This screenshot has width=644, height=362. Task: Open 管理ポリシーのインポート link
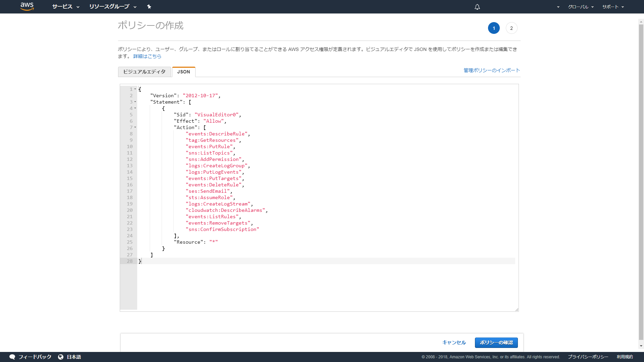492,70
